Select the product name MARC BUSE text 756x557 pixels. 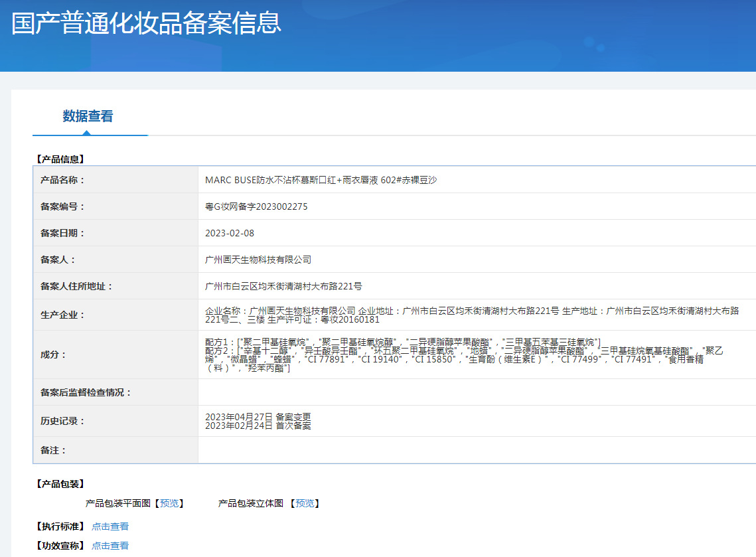coord(321,180)
